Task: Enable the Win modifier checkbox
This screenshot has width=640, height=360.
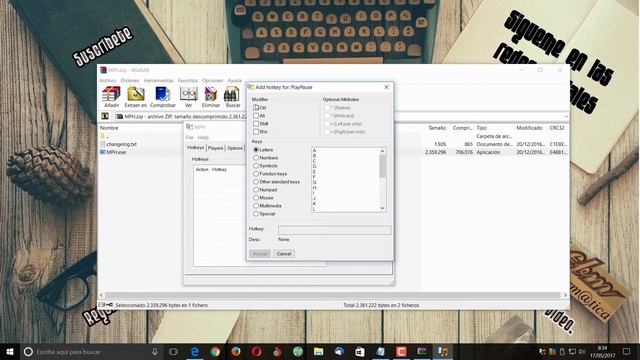Action: pyautogui.click(x=256, y=132)
